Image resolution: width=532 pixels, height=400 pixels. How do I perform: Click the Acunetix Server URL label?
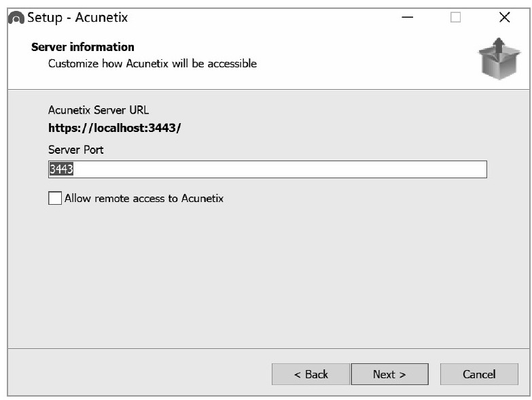[99, 110]
